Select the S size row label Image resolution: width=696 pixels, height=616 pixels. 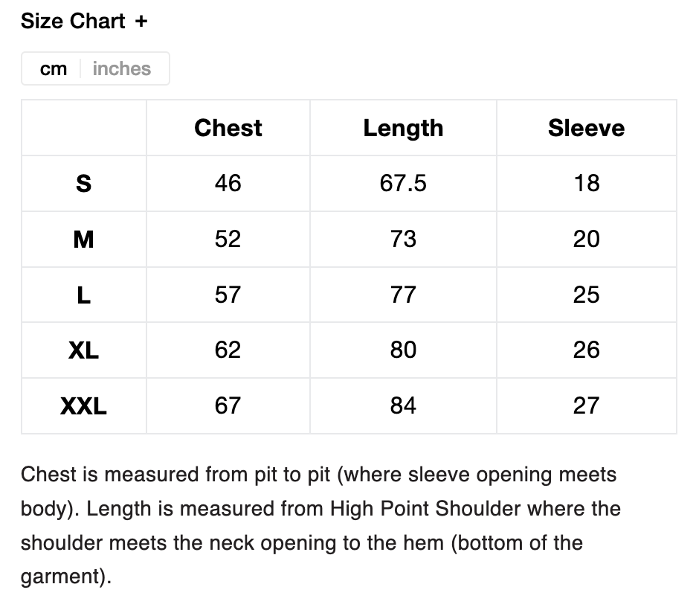[84, 184]
